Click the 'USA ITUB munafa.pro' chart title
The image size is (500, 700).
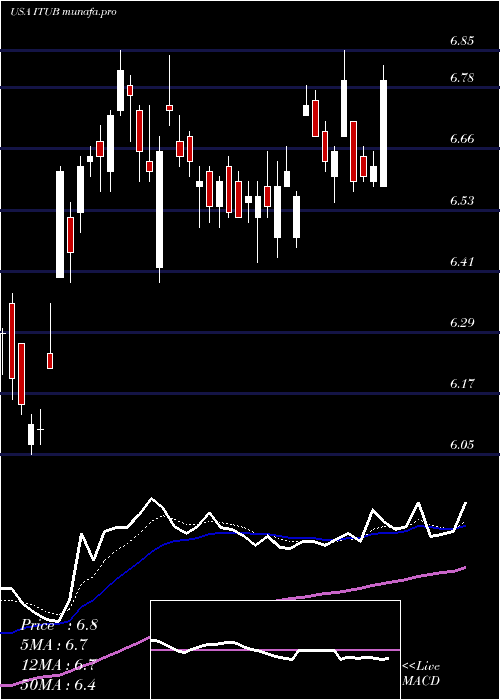click(63, 12)
